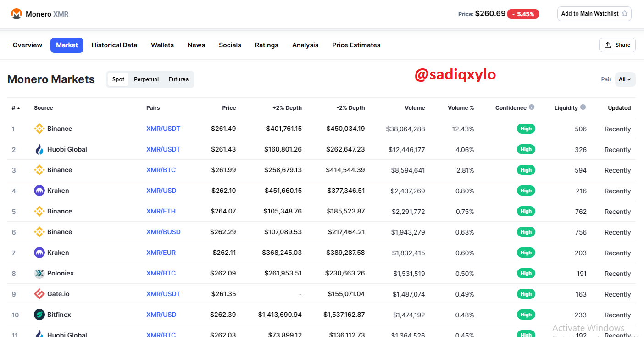Image resolution: width=644 pixels, height=337 pixels.
Task: Click the Huobi Global logo in row 2
Action: 39,149
